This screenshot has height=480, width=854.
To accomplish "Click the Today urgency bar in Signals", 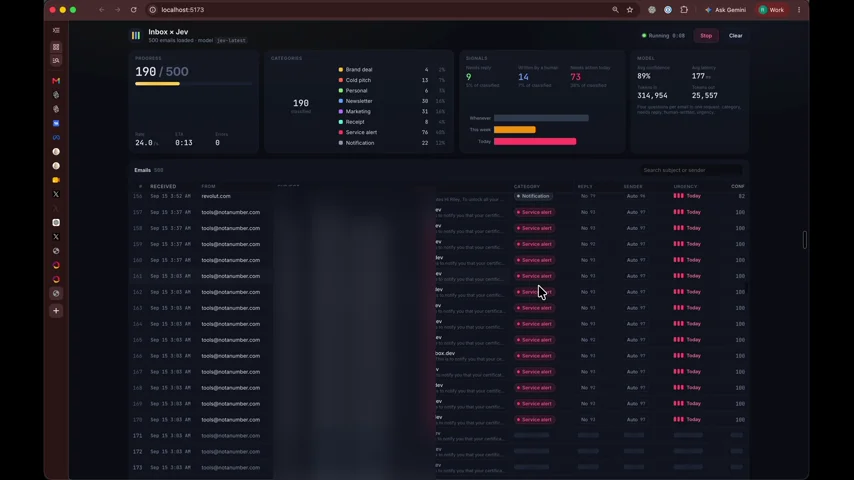I will (x=535, y=142).
